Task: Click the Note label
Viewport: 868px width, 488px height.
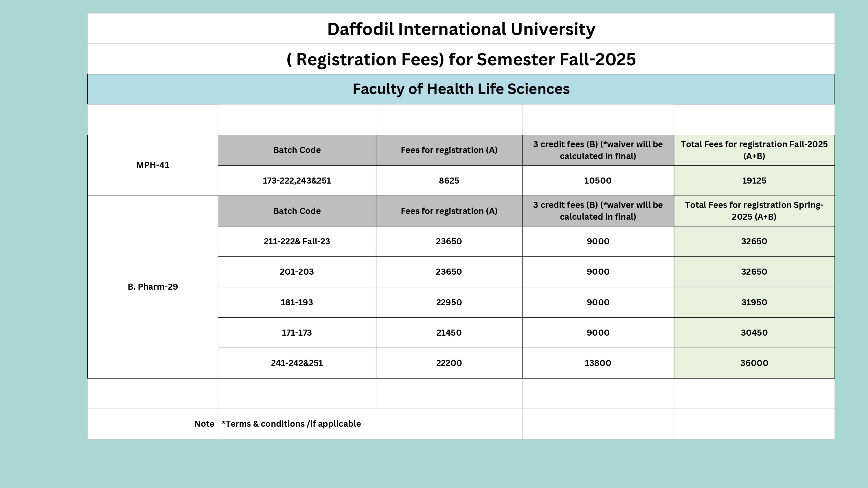Action: (x=204, y=424)
